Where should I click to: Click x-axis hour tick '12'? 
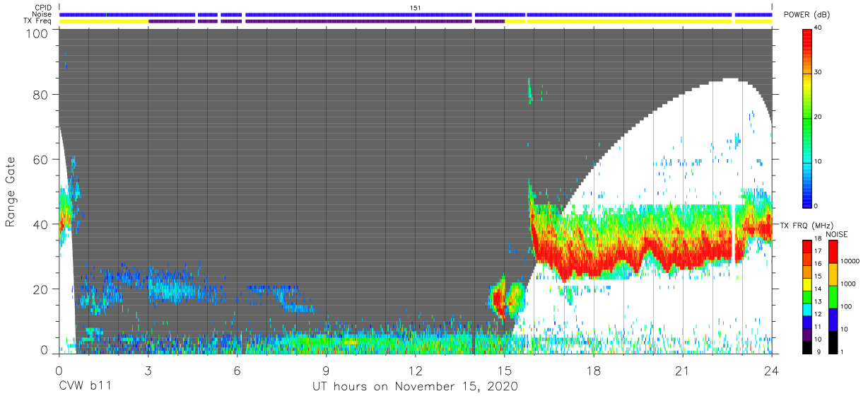[416, 371]
